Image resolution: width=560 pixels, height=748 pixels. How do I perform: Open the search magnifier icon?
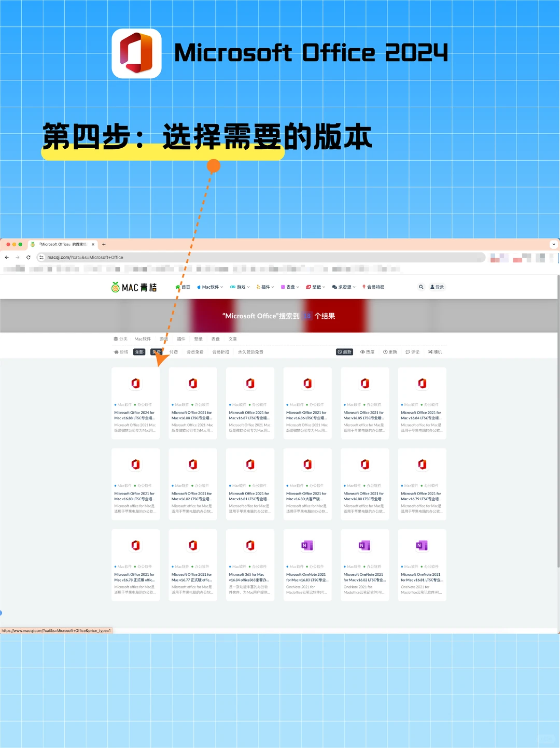[421, 287]
